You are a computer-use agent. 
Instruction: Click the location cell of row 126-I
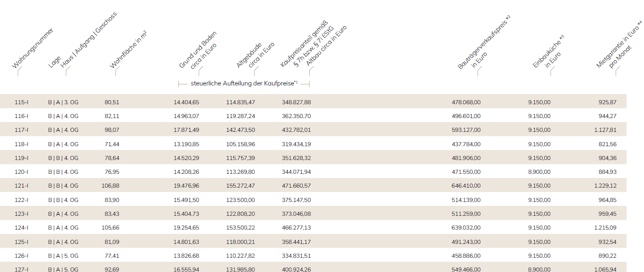[63, 256]
